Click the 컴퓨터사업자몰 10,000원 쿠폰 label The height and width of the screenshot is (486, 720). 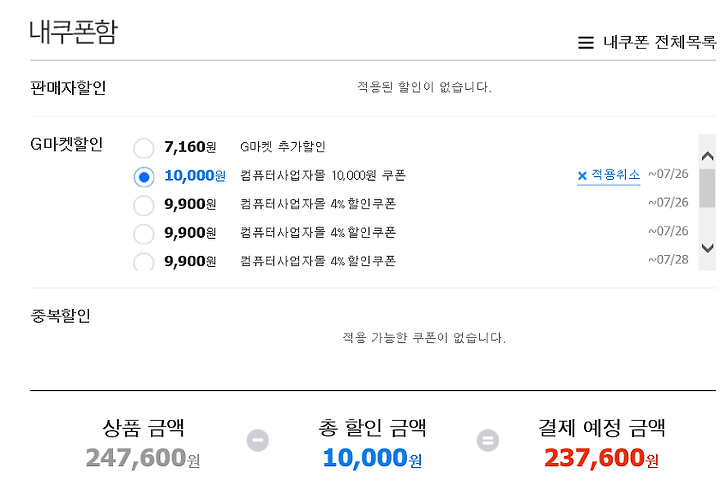click(x=323, y=175)
